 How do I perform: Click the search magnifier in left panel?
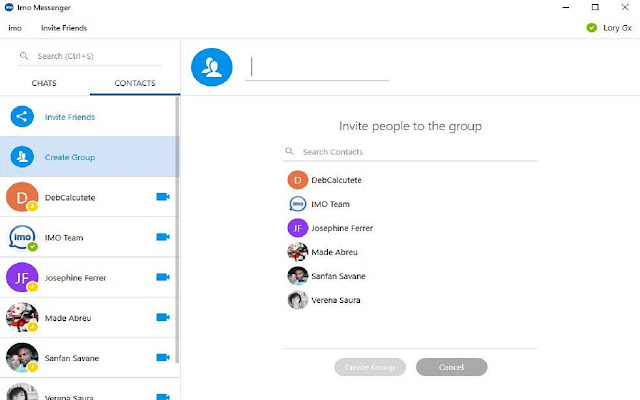(x=24, y=56)
